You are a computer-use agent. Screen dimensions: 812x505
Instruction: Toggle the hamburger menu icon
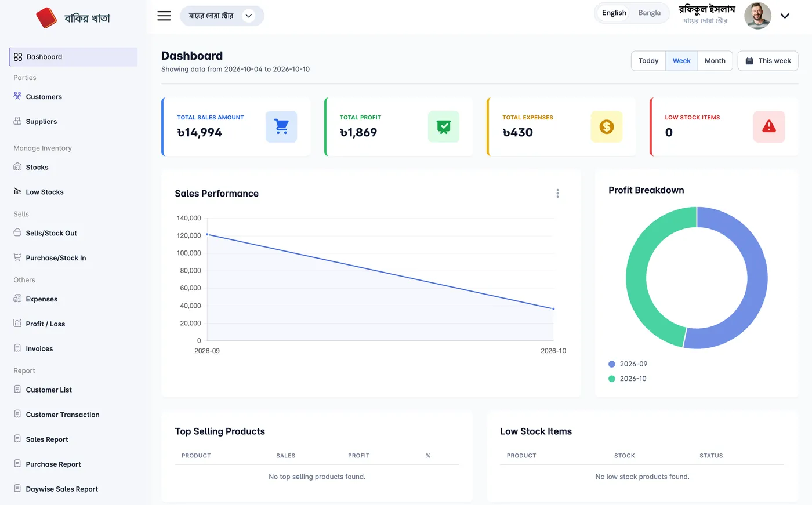[164, 16]
